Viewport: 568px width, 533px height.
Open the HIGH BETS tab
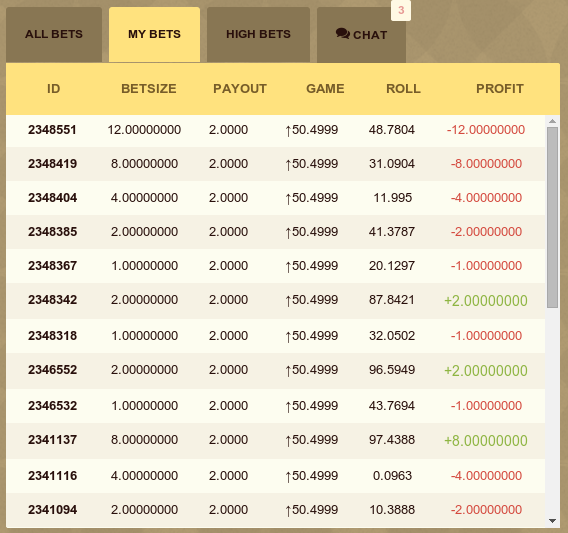(258, 35)
